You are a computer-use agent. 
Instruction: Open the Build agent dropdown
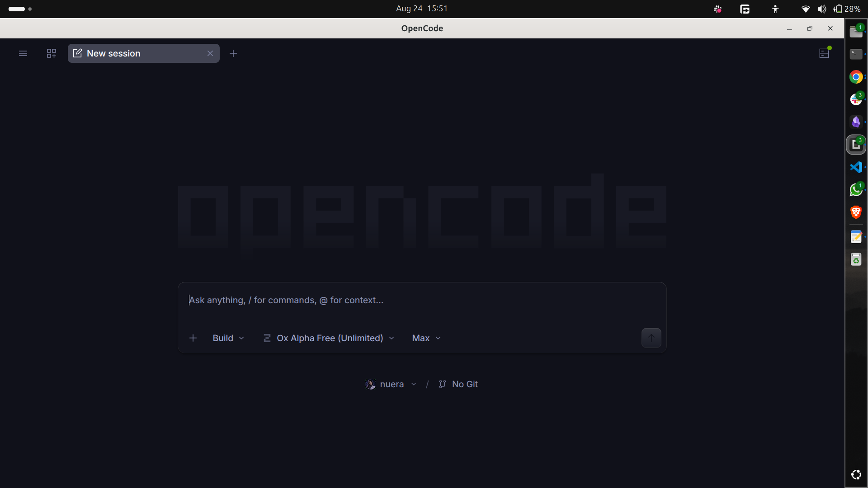(x=228, y=338)
